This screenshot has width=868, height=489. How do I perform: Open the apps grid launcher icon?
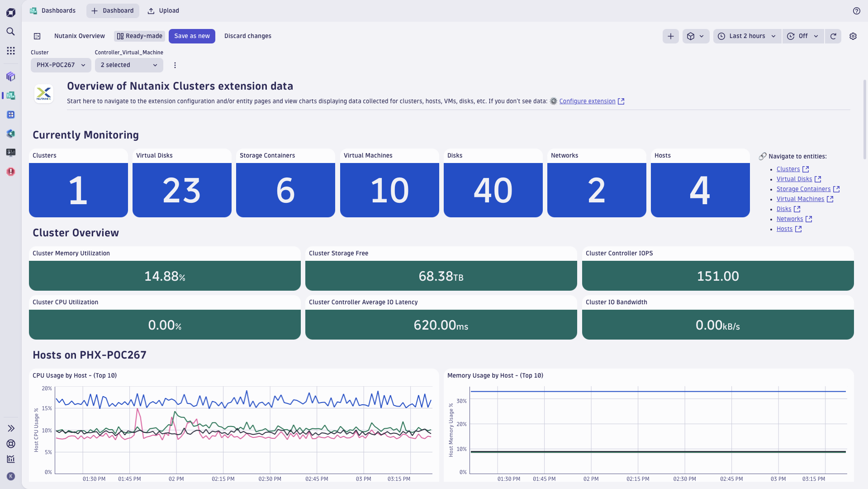click(x=11, y=51)
